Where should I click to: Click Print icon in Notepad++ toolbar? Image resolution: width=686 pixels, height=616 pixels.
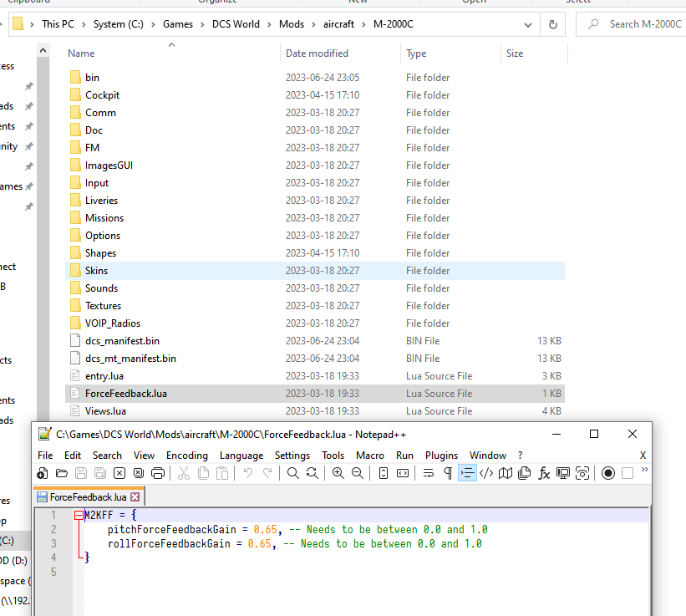(x=158, y=473)
